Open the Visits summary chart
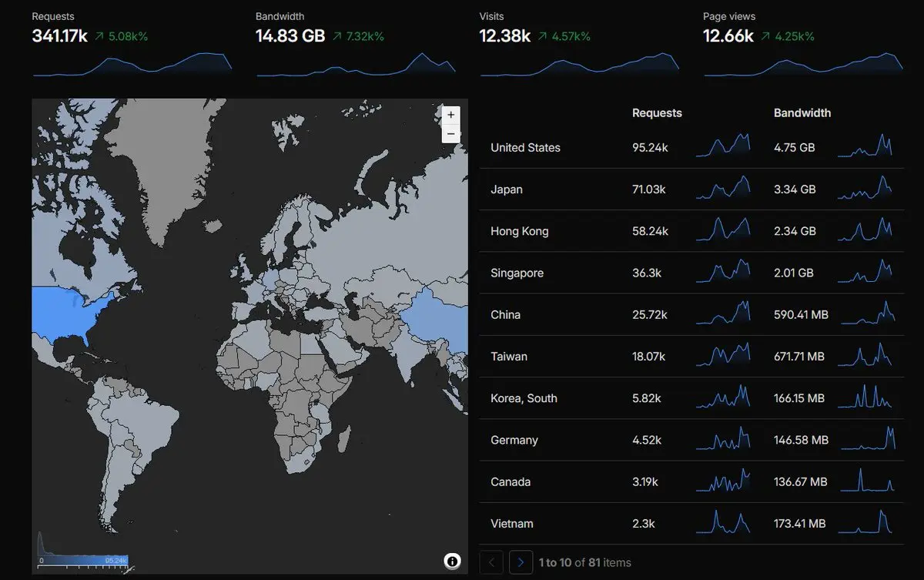Image resolution: width=924 pixels, height=580 pixels. point(580,64)
